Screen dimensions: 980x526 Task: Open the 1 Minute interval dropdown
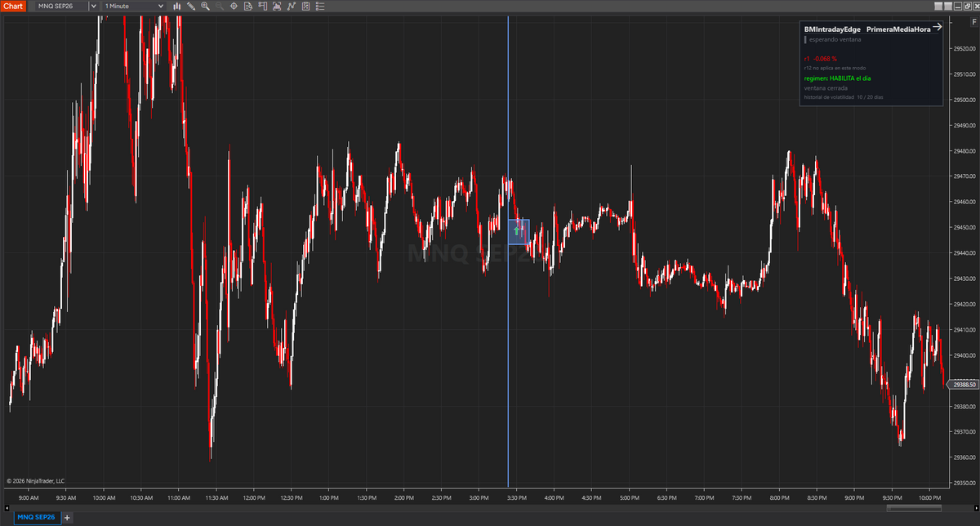[x=135, y=6]
